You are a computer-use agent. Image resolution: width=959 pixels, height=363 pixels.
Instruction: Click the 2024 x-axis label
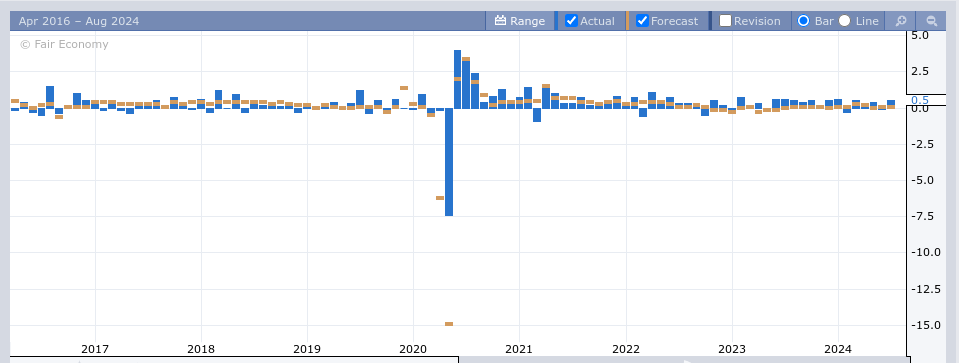pos(838,349)
